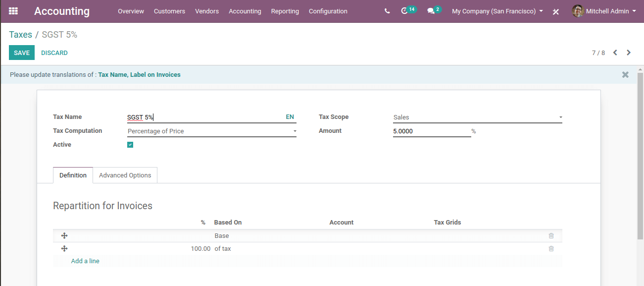Click Mitchell Admin avatar picture
This screenshot has height=286, width=644.
pos(578,11)
